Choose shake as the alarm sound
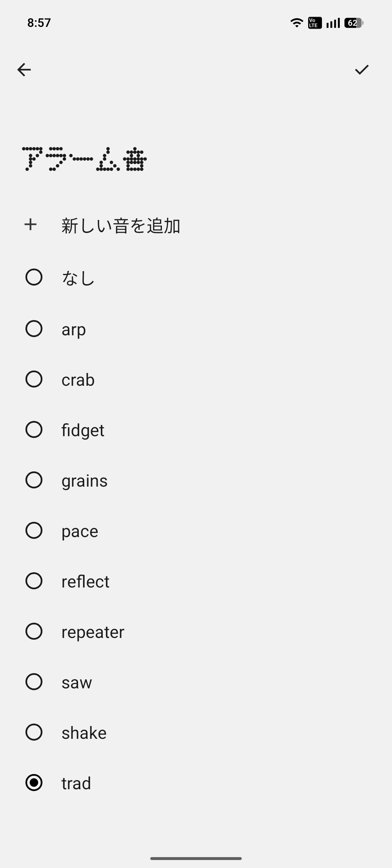Screen dimensions: 392x868 click(34, 732)
